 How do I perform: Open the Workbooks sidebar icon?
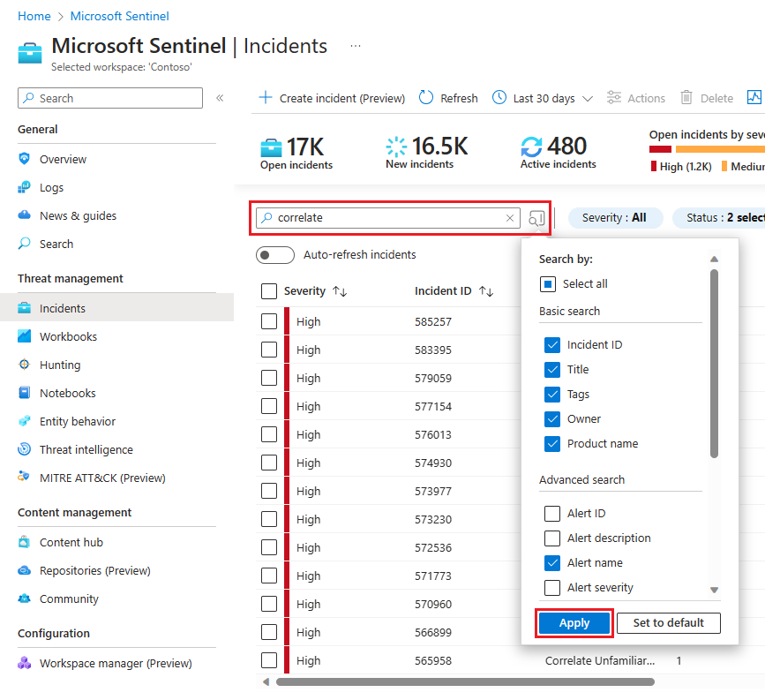pyautogui.click(x=24, y=336)
